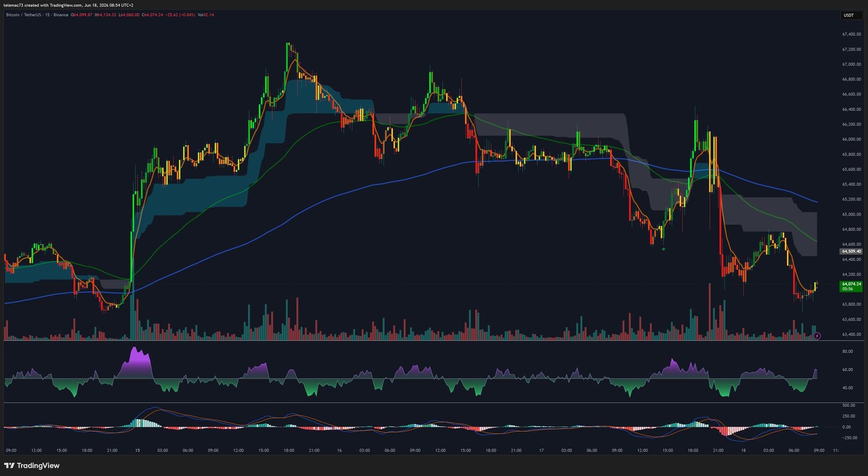Click the 40.00 level on the RSI scale

click(847, 388)
